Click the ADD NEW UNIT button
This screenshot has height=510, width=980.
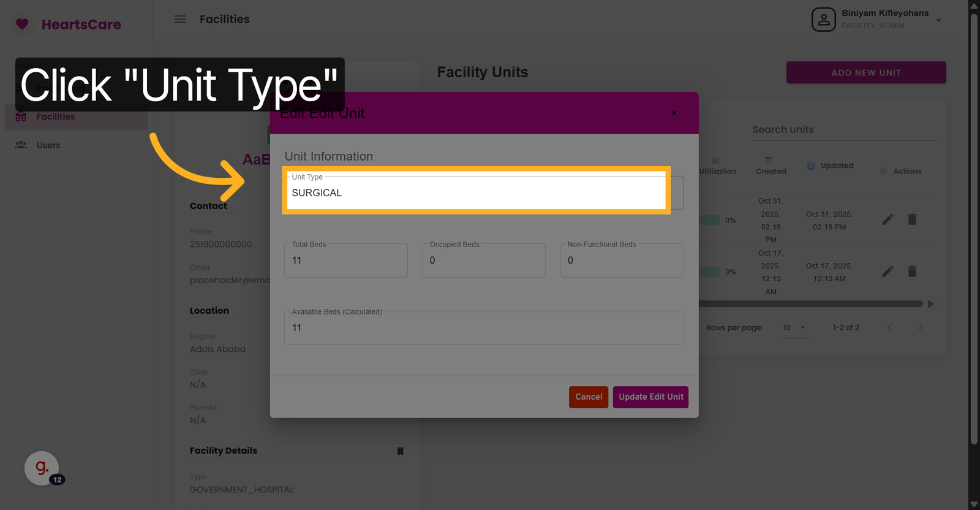coord(865,72)
